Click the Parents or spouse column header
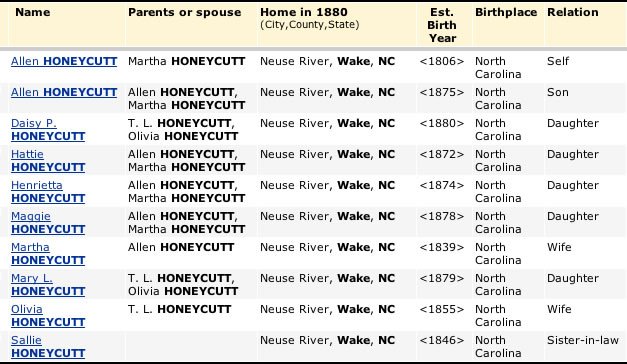Image resolution: width=627 pixels, height=364 pixels. pos(185,12)
